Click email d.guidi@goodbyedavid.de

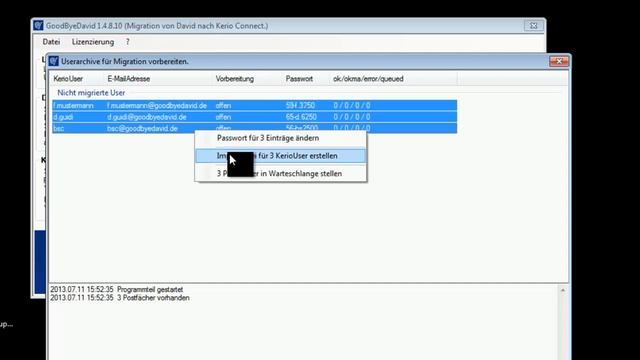[147, 117]
